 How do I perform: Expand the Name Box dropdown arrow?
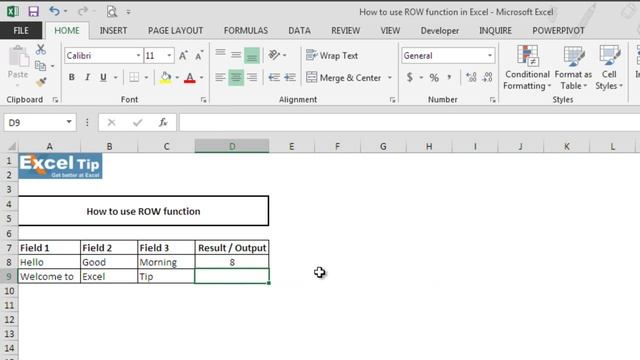(69, 122)
